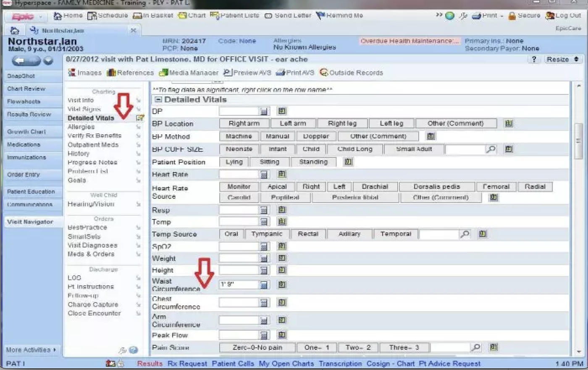Open the Immunizations activity tab
Screen dimensions: 588x370
[32, 157]
